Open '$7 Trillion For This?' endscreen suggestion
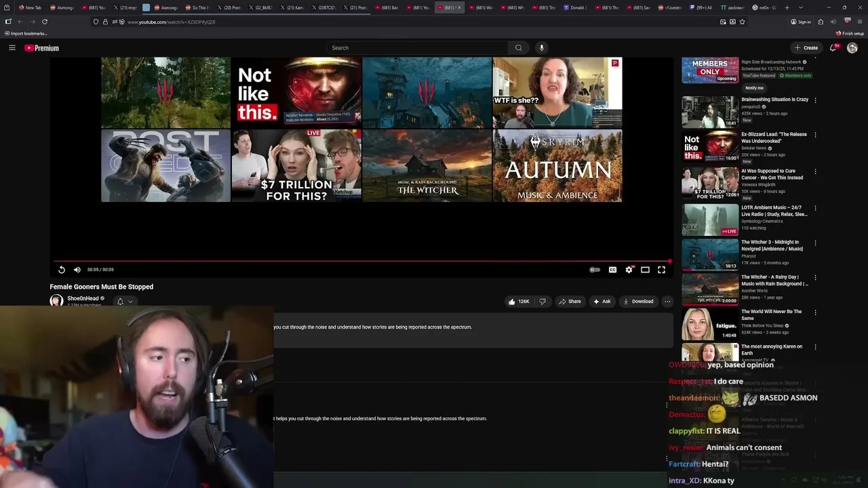The image size is (868, 488). [x=296, y=166]
